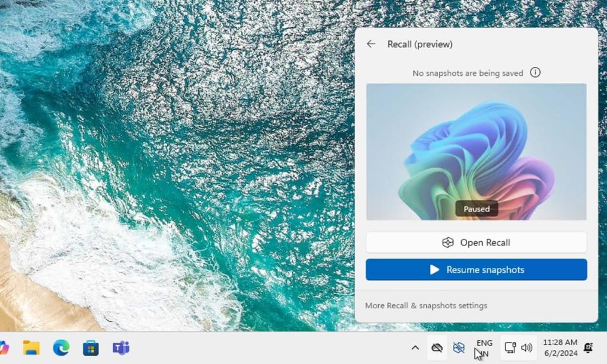607x364 pixels.
Task: Open the Microsoft Store
Action: (91, 348)
